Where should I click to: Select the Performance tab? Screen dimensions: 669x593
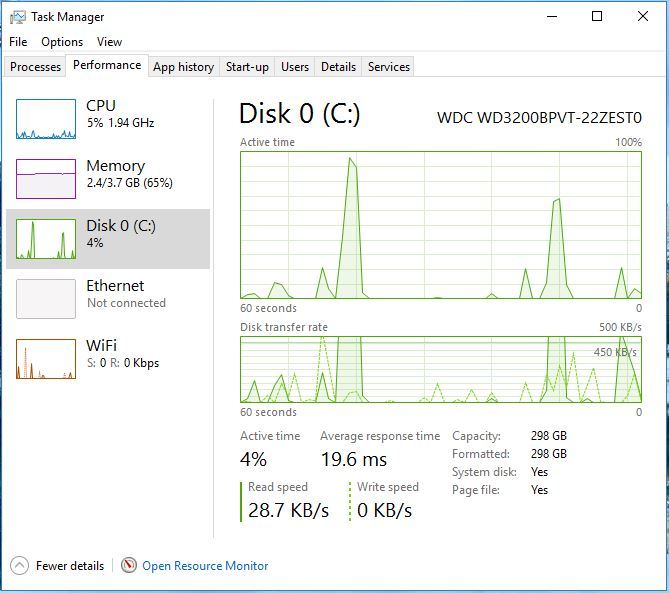point(107,65)
